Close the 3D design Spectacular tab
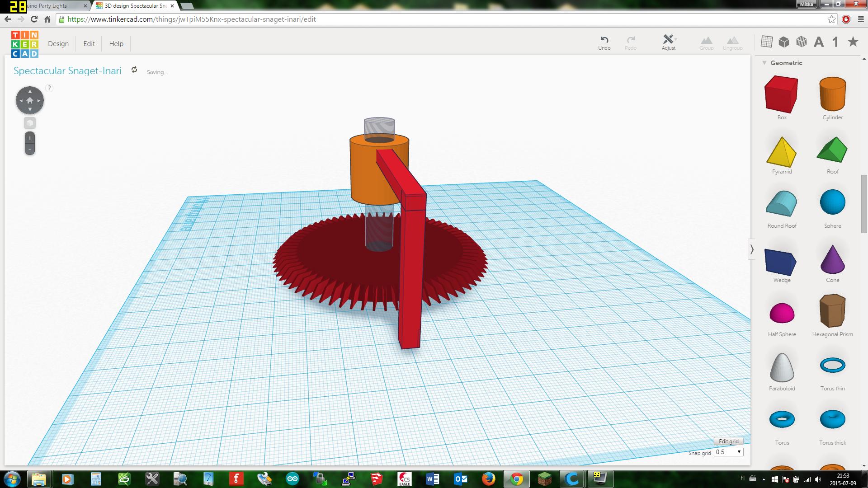The image size is (868, 488). click(x=172, y=6)
